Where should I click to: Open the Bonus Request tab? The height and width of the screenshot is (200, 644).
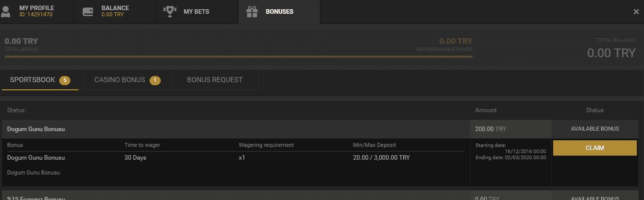[215, 80]
